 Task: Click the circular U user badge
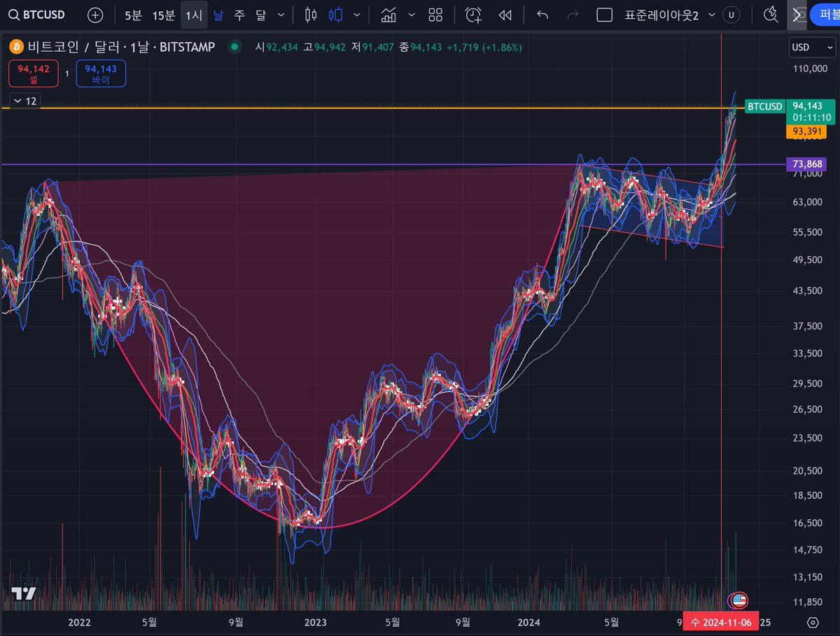click(731, 15)
